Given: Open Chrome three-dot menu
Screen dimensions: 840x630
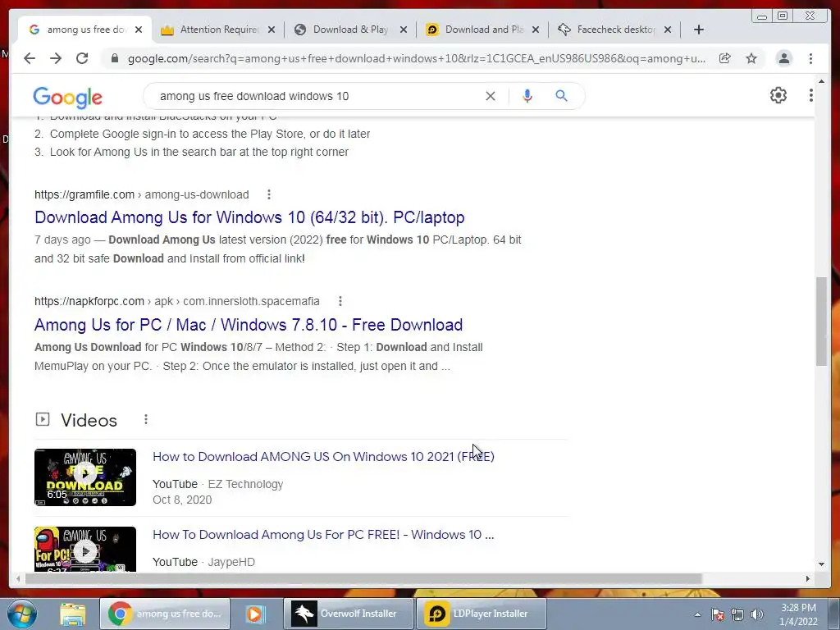Looking at the screenshot, I should pos(810,58).
